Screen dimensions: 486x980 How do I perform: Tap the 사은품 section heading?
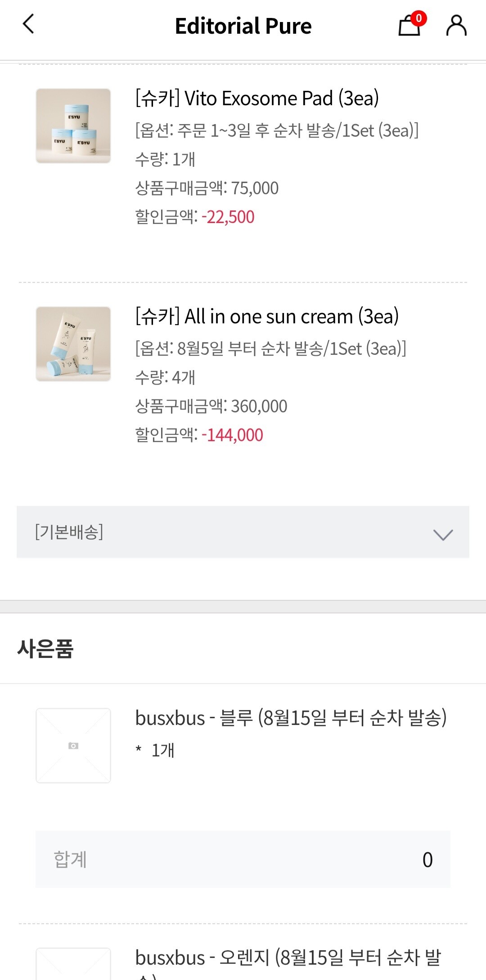pyautogui.click(x=45, y=649)
